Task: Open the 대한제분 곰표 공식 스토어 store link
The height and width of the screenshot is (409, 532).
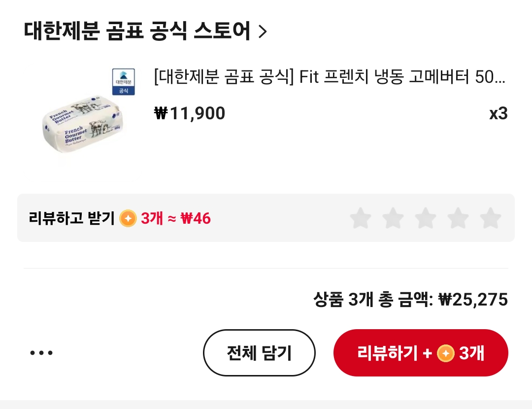Action: coord(137,31)
